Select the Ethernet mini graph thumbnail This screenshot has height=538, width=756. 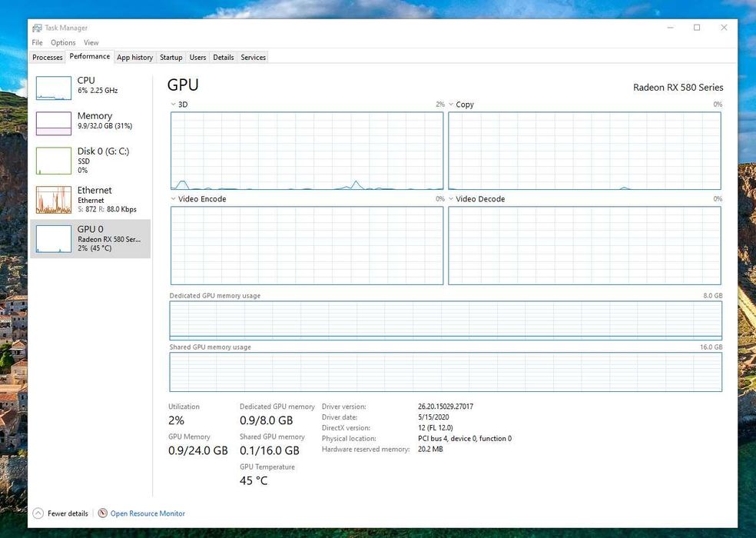pyautogui.click(x=54, y=200)
